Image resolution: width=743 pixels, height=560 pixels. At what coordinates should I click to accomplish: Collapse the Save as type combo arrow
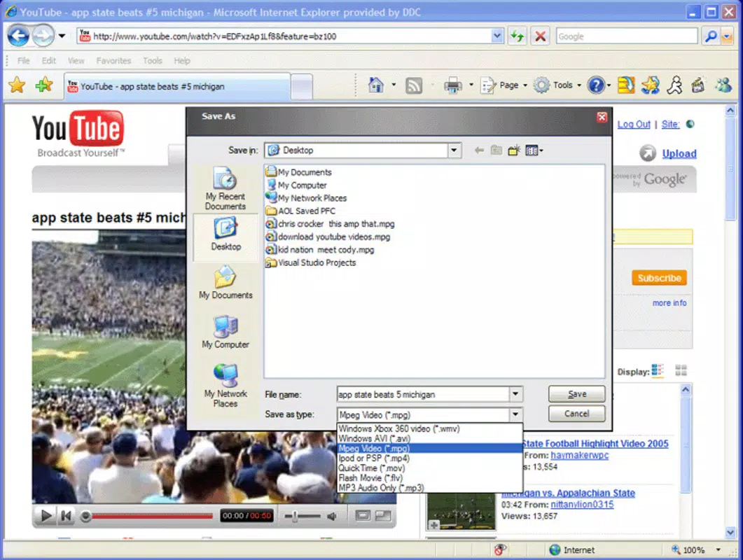click(x=515, y=414)
